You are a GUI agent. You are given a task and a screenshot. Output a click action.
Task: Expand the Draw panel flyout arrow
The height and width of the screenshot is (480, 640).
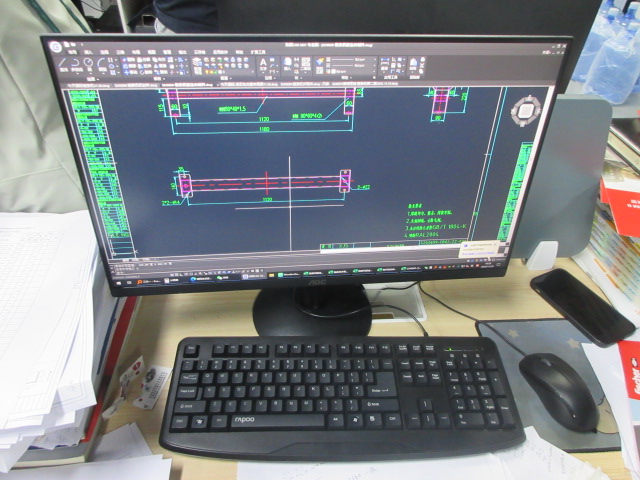[x=99, y=79]
